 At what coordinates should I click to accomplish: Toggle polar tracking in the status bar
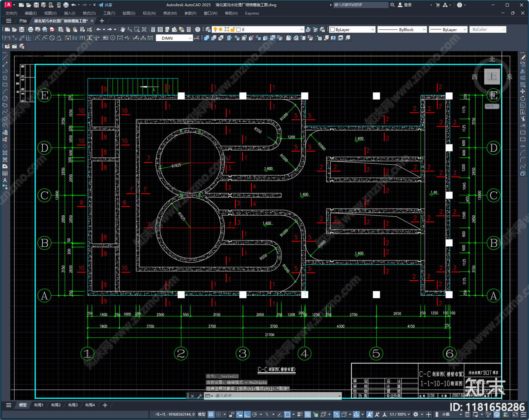pyautogui.click(x=255, y=414)
